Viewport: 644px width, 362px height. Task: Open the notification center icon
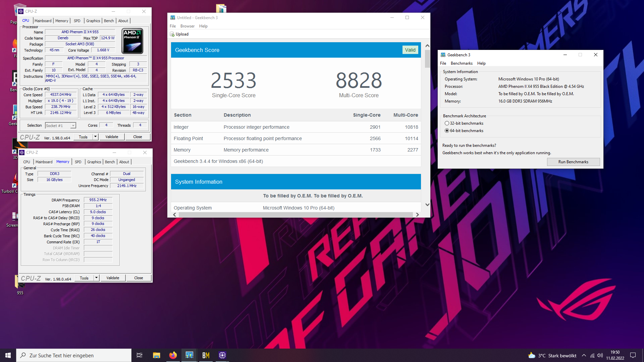pos(633,355)
